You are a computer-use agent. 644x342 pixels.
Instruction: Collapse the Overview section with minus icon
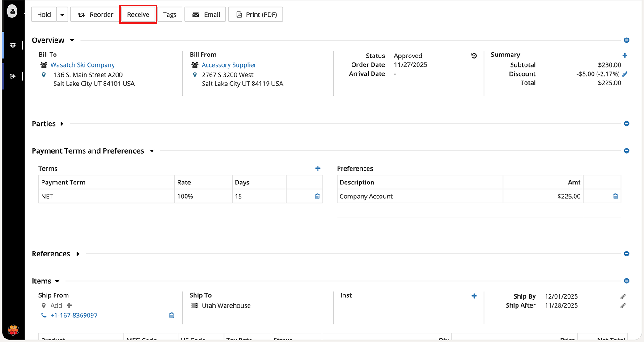click(x=627, y=40)
